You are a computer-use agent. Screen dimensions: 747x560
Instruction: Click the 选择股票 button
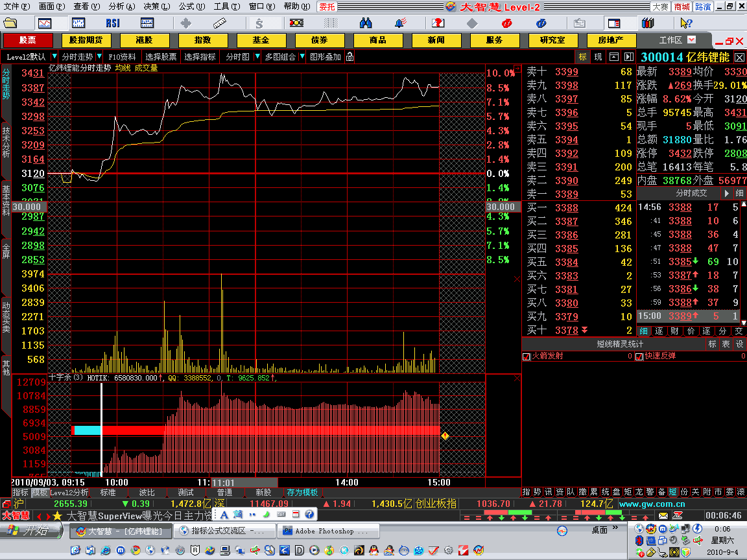tap(161, 56)
